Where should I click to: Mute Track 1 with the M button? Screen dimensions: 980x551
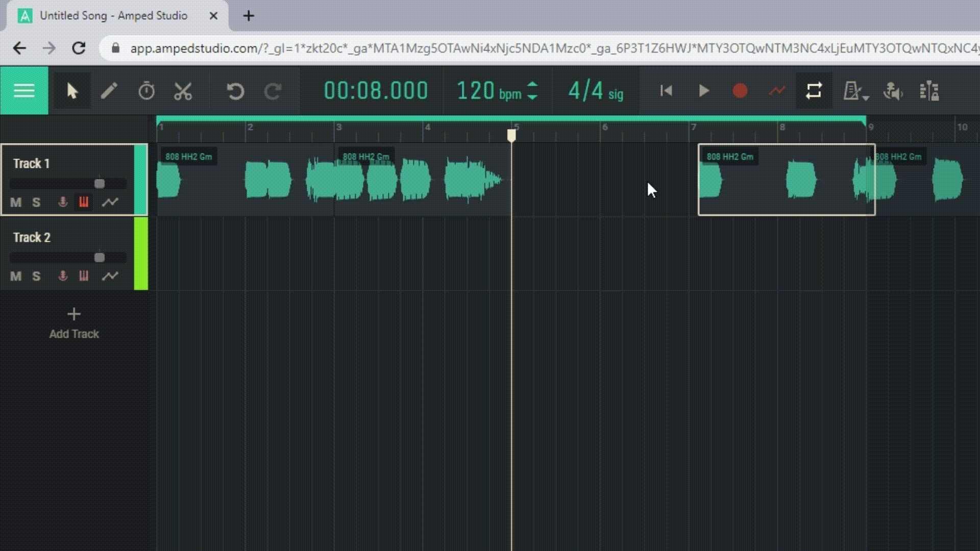pos(15,202)
